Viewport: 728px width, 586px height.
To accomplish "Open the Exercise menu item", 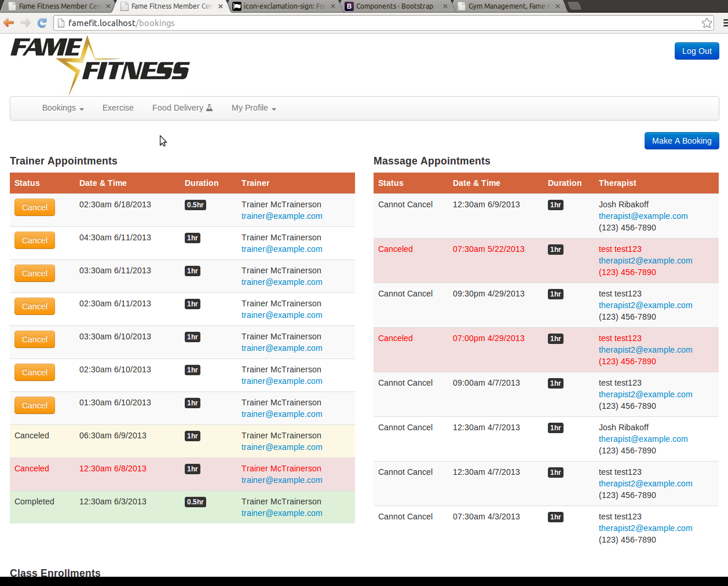I will [x=118, y=108].
